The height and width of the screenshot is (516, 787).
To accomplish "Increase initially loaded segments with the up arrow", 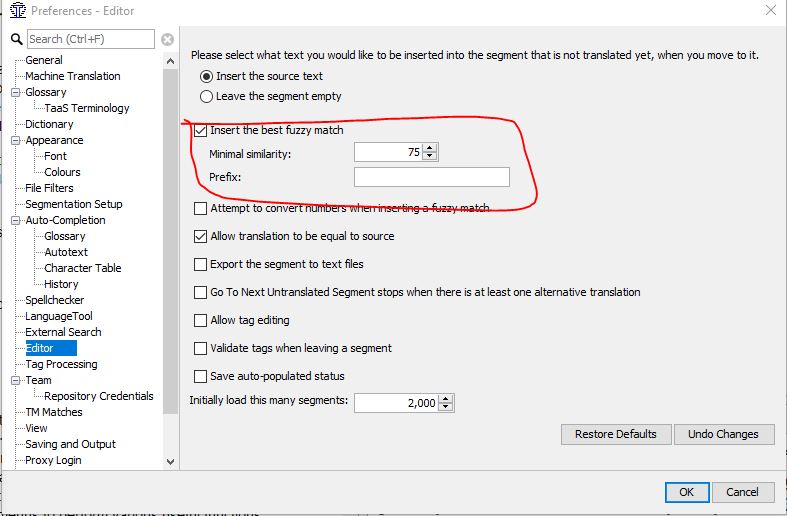I will click(x=446, y=399).
